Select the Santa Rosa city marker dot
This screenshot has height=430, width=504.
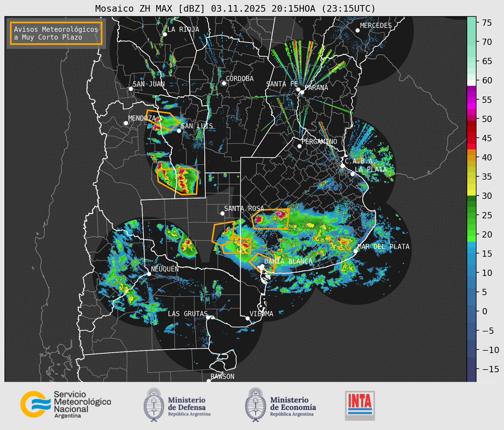[x=222, y=213]
